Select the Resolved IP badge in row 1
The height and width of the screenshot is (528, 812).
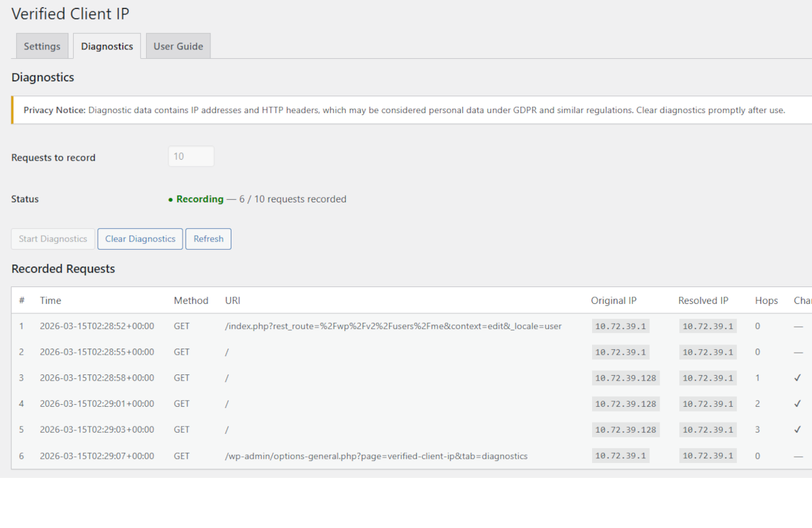[707, 326]
